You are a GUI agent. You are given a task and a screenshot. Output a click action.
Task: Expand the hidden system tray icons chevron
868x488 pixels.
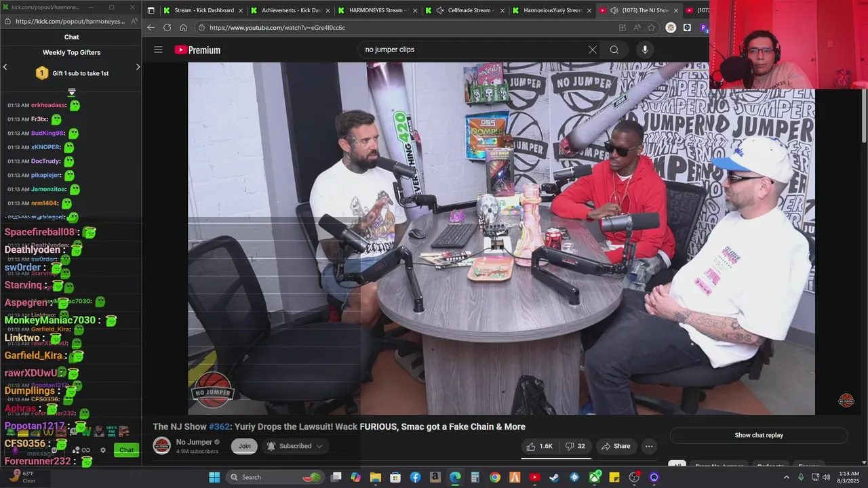pyautogui.click(x=787, y=477)
